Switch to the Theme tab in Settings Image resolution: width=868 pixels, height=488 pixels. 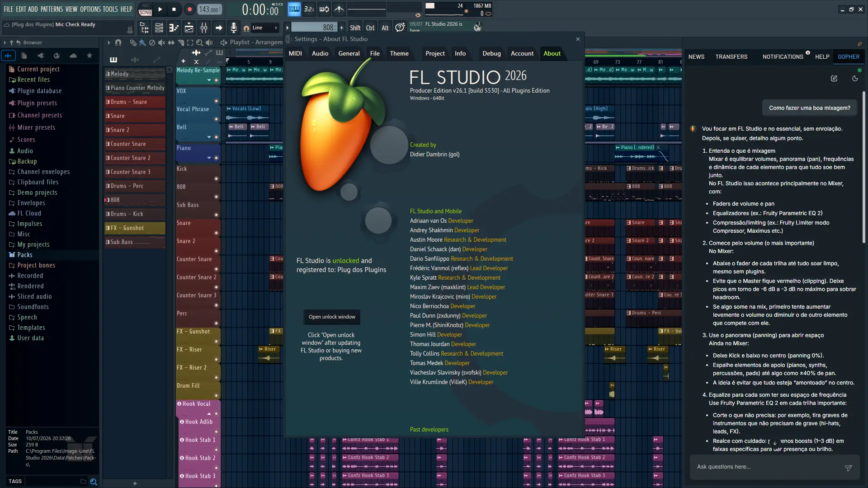pos(399,53)
